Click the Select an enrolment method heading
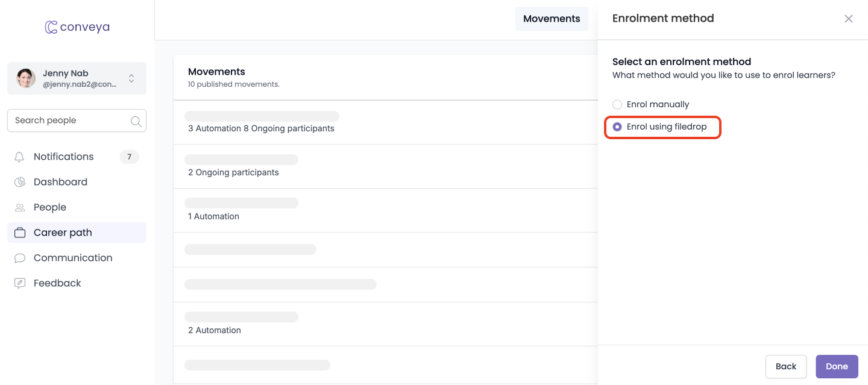 pyautogui.click(x=682, y=61)
